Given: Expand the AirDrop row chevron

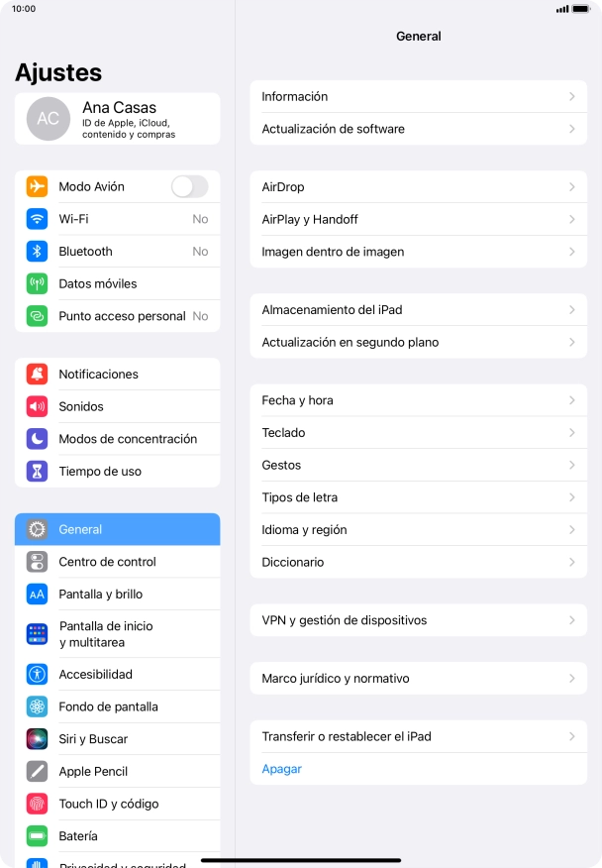Looking at the screenshot, I should (x=572, y=187).
